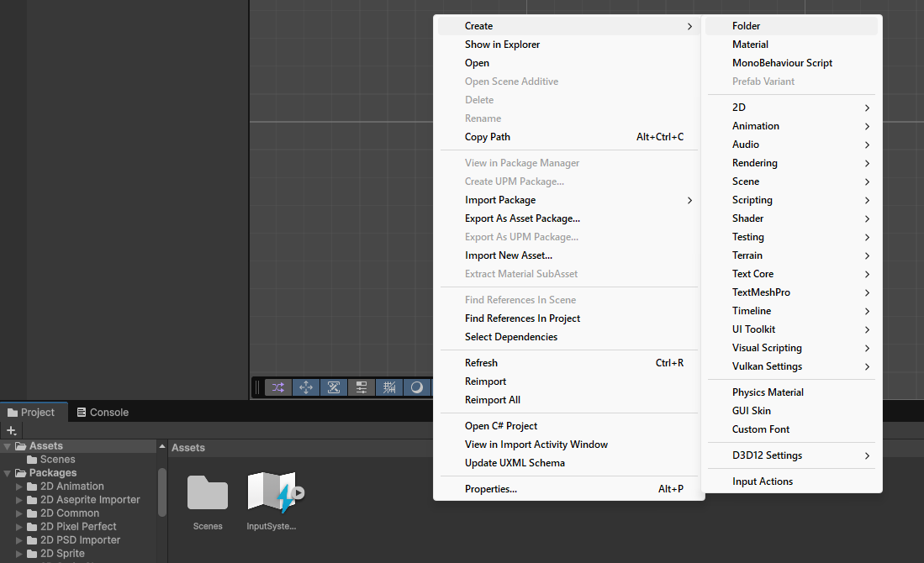
Task: Open the Vulkan Settings submenu
Action: tap(791, 366)
